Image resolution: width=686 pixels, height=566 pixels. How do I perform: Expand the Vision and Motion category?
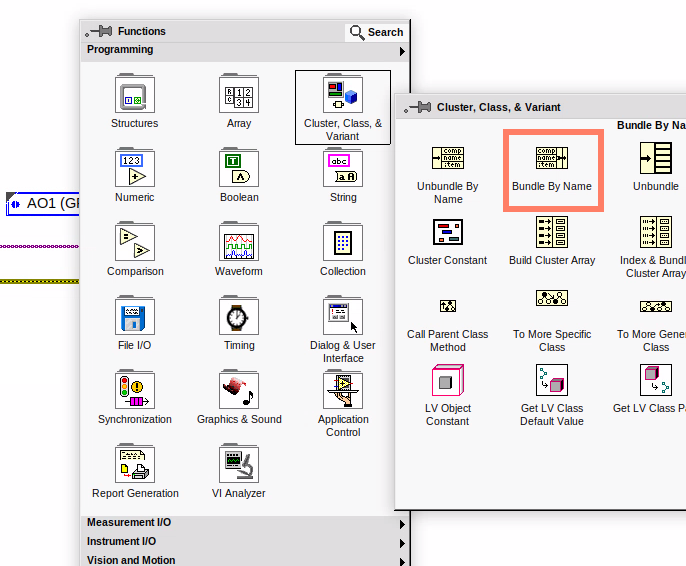pyautogui.click(x=245, y=560)
